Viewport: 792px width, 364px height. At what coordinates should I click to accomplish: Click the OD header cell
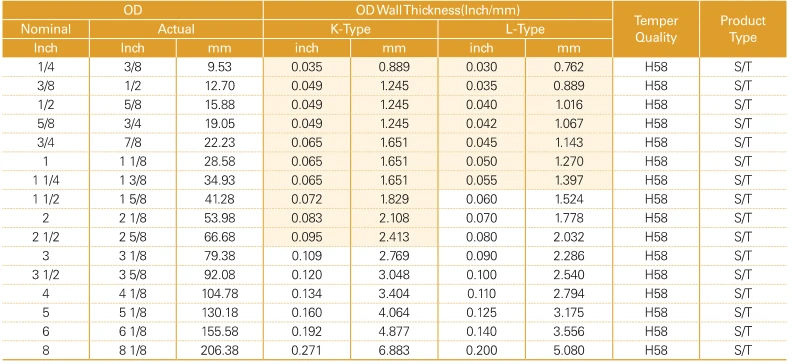tap(132, 10)
